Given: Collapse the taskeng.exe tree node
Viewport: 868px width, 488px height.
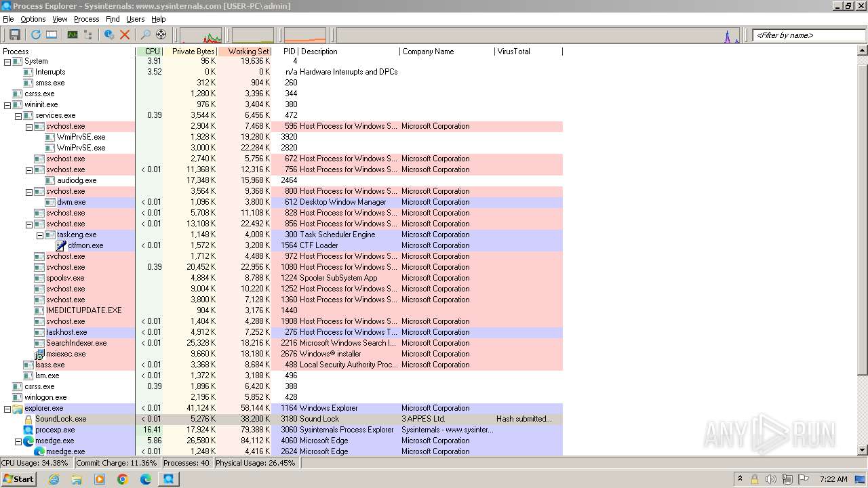Looking at the screenshot, I should point(40,235).
